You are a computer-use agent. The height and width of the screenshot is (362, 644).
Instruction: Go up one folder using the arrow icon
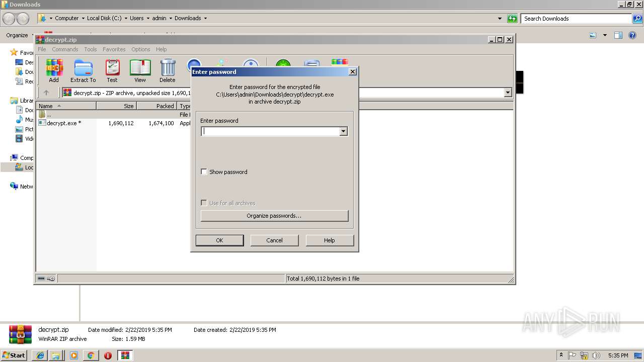pos(46,93)
